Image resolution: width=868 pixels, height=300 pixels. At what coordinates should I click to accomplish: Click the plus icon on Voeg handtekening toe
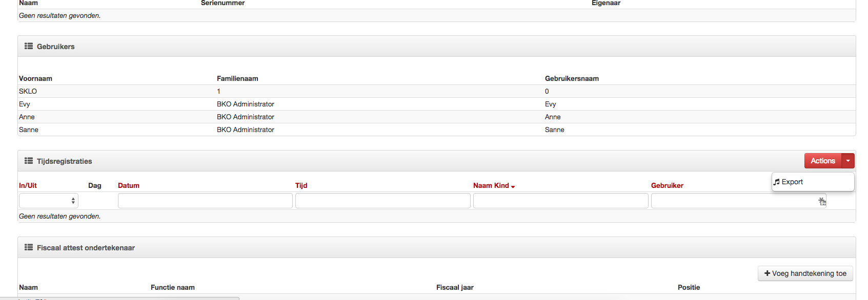[767, 273]
